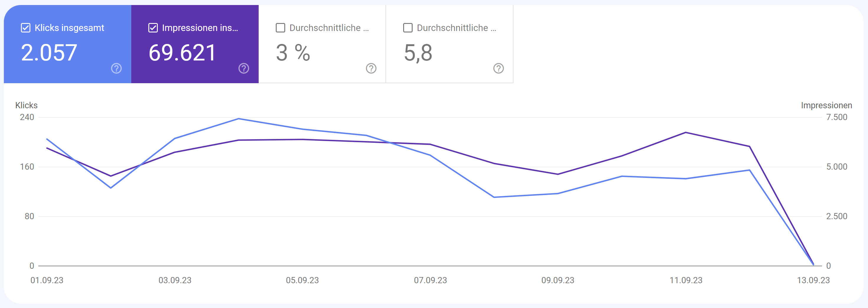868x308 pixels.
Task: Click the impressions total 69.621
Action: tap(182, 53)
